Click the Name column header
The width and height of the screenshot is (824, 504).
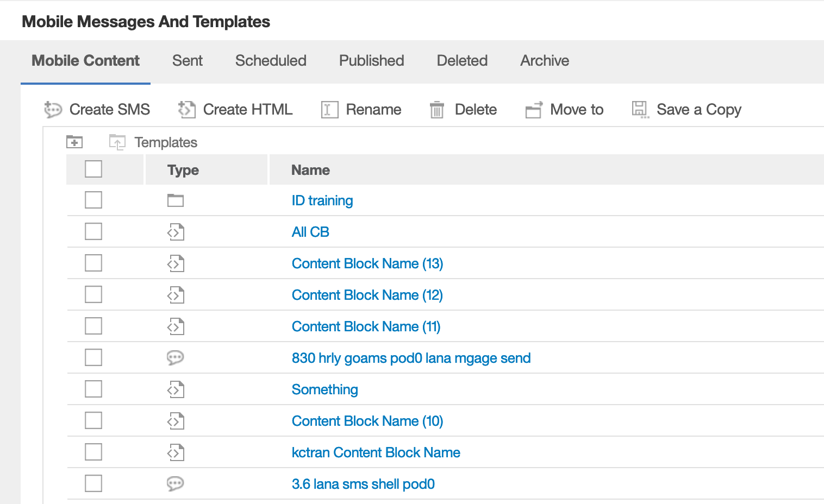(x=310, y=170)
